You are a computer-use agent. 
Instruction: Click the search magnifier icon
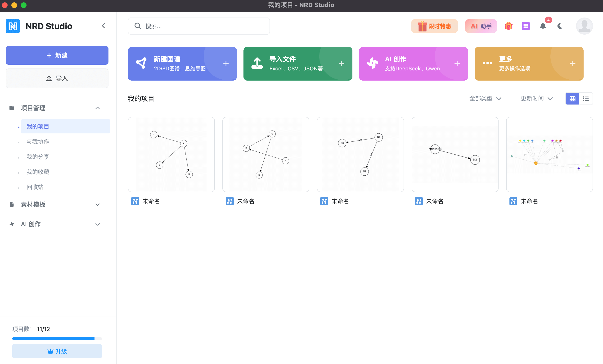click(x=138, y=26)
